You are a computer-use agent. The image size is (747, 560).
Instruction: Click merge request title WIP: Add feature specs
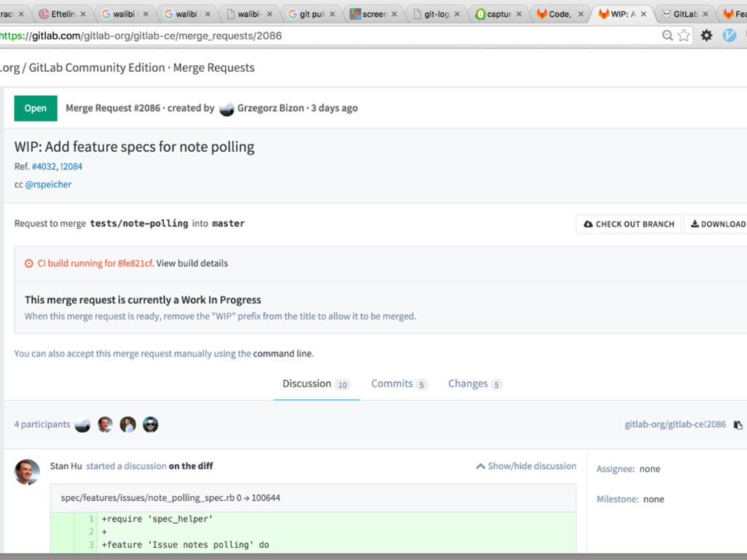pos(134,147)
